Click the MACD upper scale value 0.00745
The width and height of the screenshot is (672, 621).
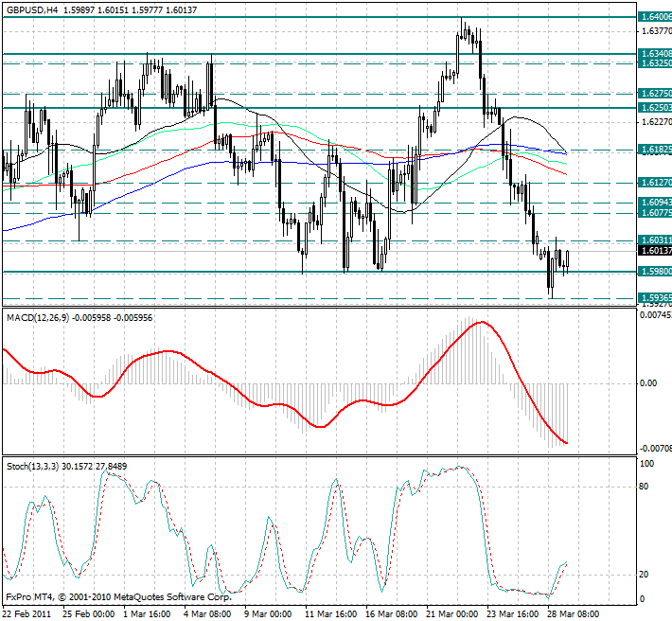[x=656, y=315]
